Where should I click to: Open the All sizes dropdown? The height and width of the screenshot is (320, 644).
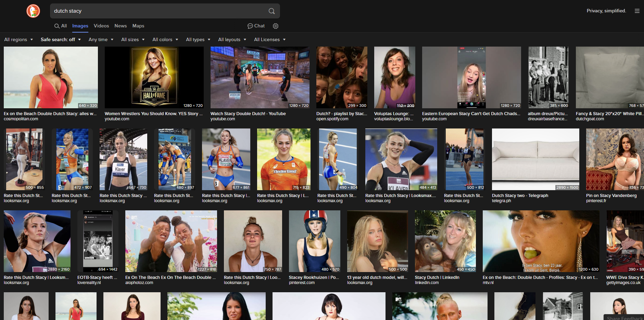click(133, 40)
